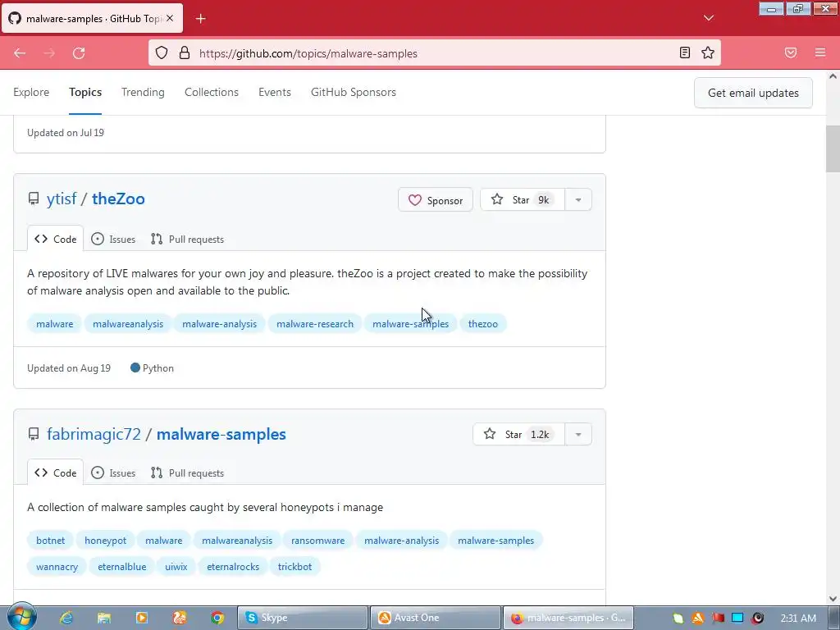Click the uiwix topic tag
840x630 pixels.
point(176,566)
